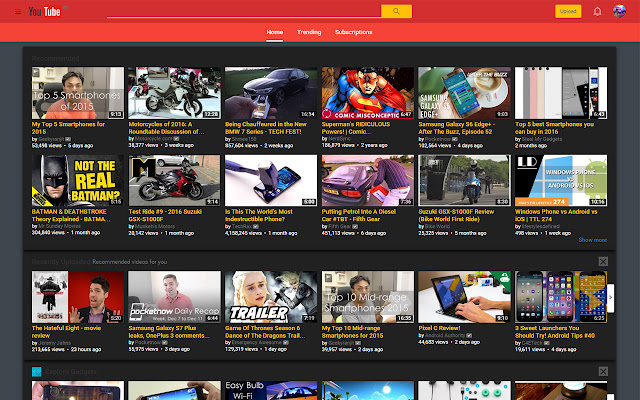
Task: Open the BMW 7 Series video thumbnail
Action: [x=271, y=93]
